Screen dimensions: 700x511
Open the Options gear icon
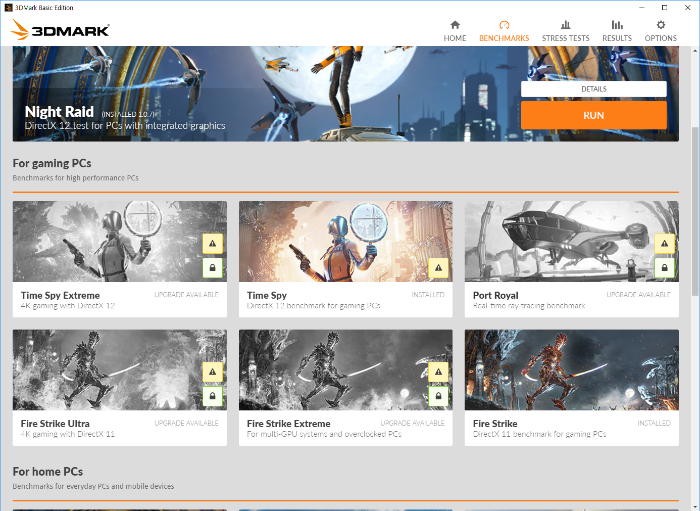tap(661, 25)
